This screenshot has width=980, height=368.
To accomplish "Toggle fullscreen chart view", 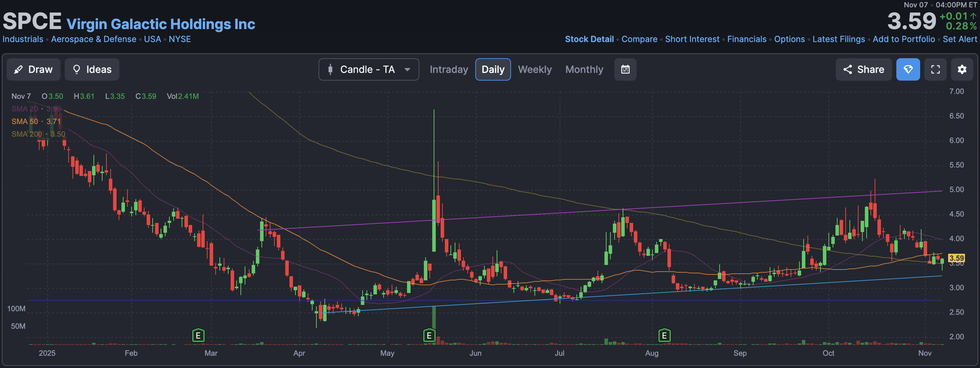I will tap(936, 69).
